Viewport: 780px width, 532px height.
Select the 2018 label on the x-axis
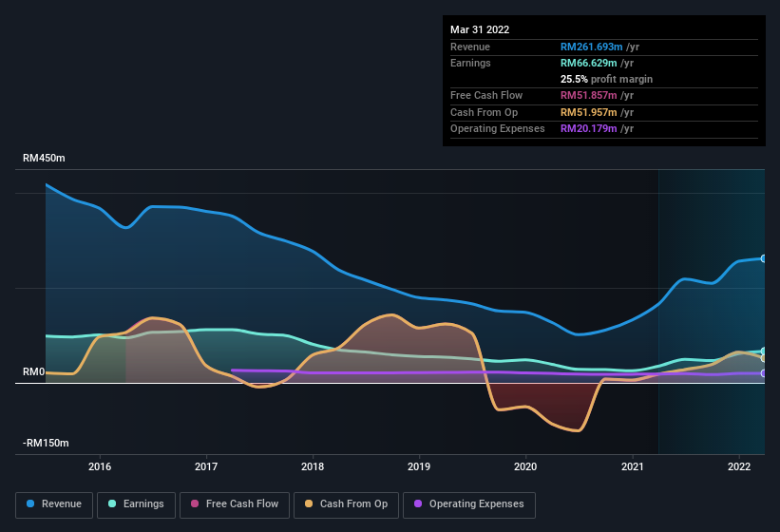313,466
